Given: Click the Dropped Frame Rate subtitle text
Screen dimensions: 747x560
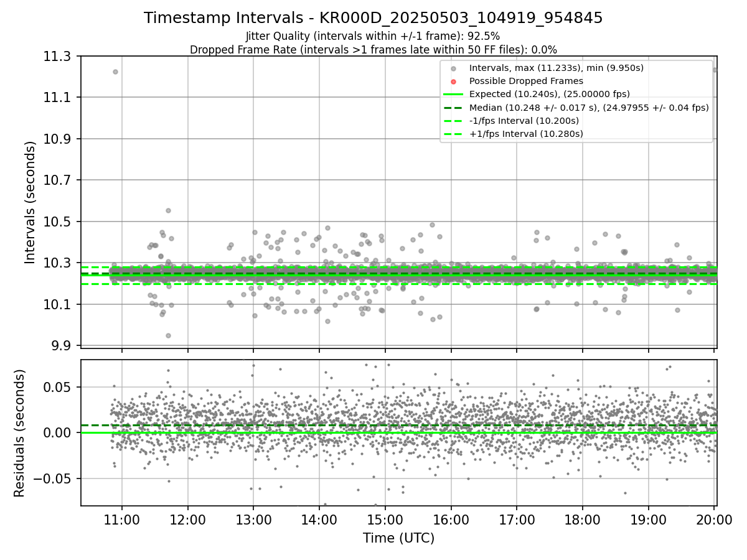Looking at the screenshot, I should click(x=374, y=50).
